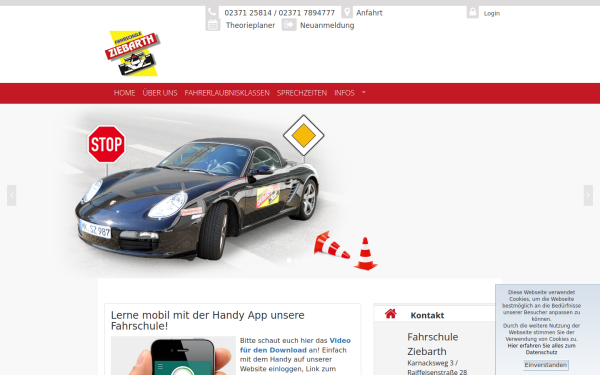This screenshot has height=375, width=600.
Task: Click the 'Lerne mobil mit der Handy App' heading
Action: point(207,320)
